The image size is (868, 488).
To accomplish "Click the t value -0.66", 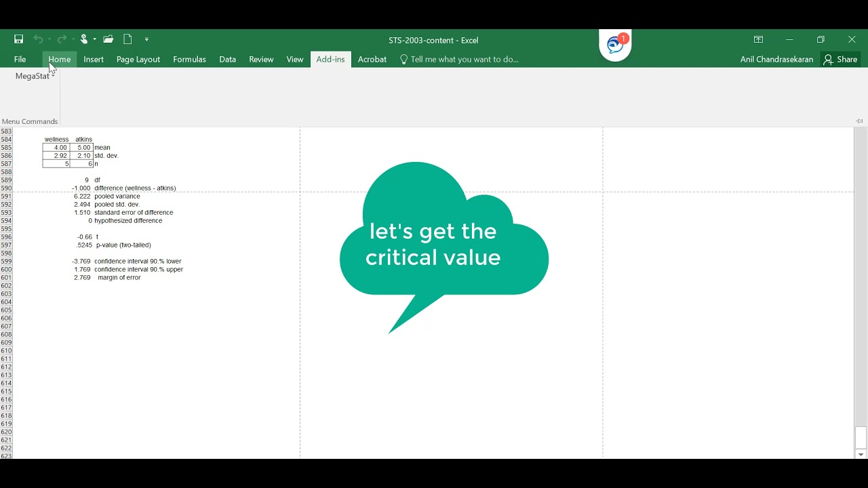I will (x=84, y=237).
